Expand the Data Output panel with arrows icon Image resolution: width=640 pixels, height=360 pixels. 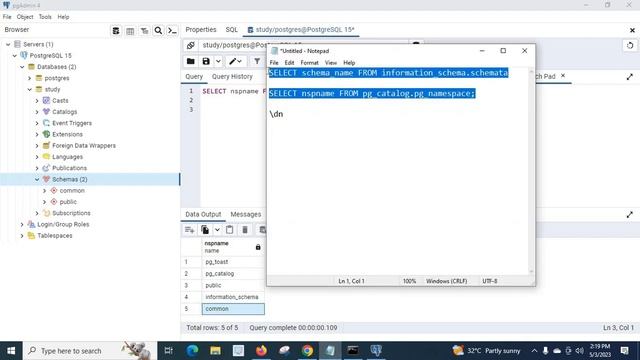(630, 214)
